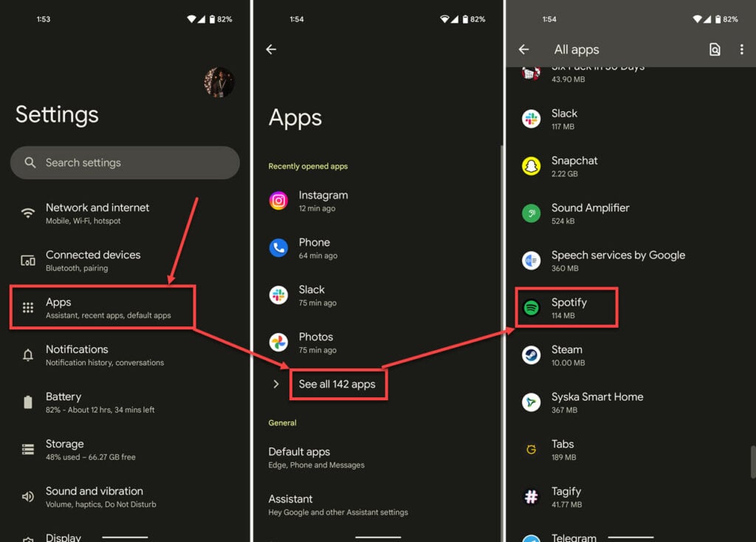The image size is (756, 542).
Task: Tap the Search settings field
Action: [125, 162]
